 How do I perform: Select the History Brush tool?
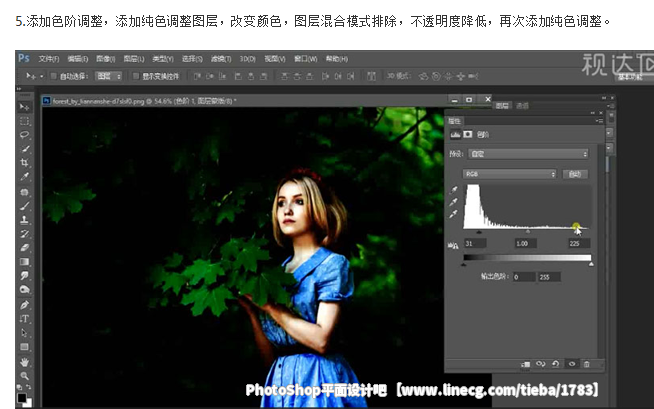(x=25, y=233)
